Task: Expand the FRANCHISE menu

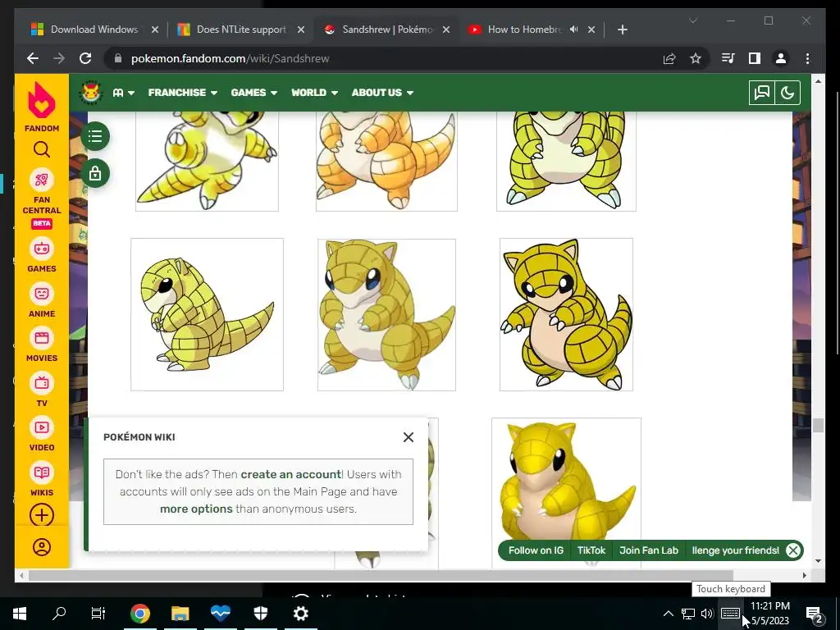Action: (183, 93)
